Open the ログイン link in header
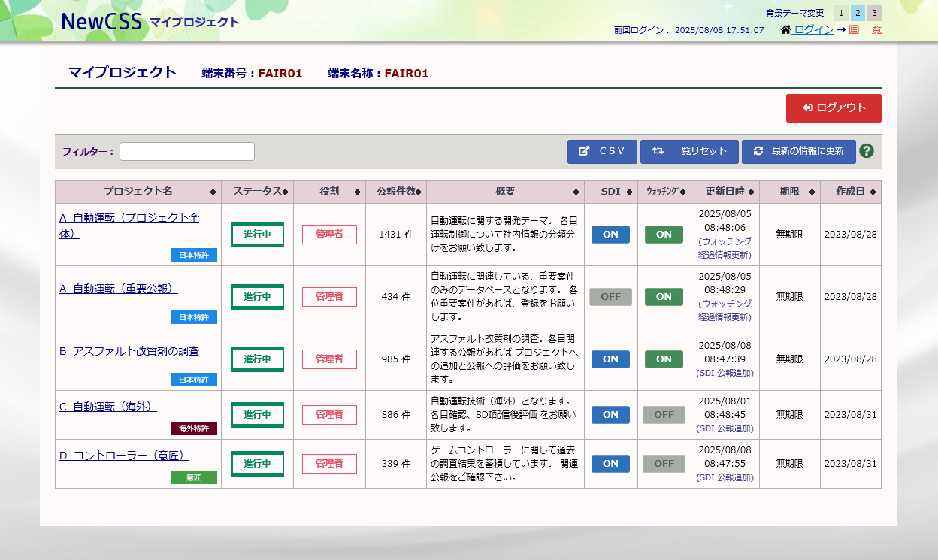Viewport: 938px width, 560px height. point(813,30)
